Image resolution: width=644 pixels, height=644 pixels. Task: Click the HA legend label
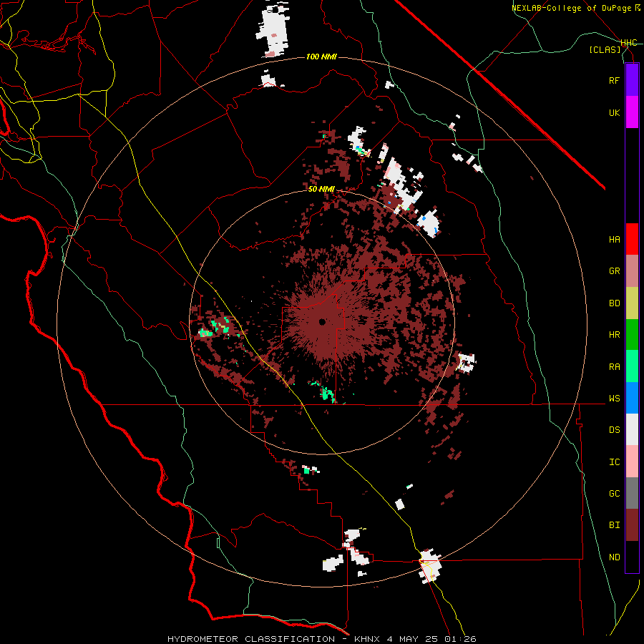[x=614, y=240]
